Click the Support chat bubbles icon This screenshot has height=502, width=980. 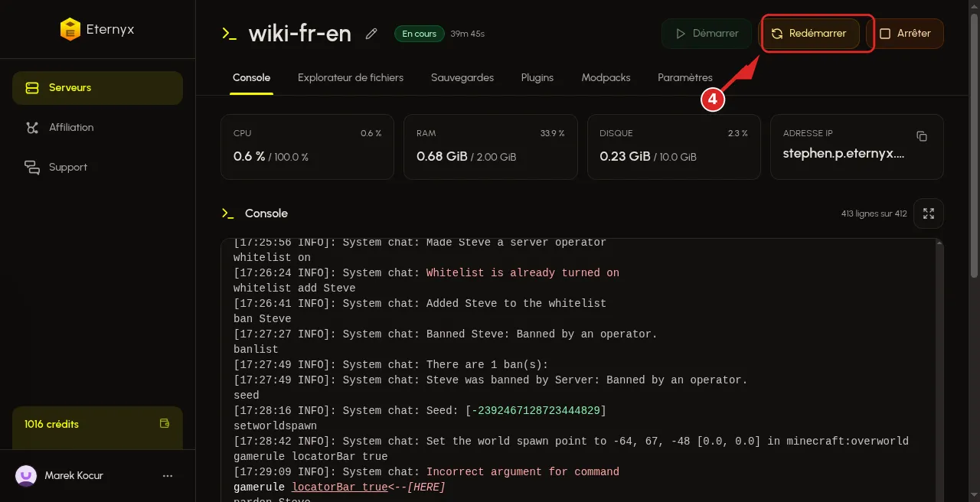[32, 168]
